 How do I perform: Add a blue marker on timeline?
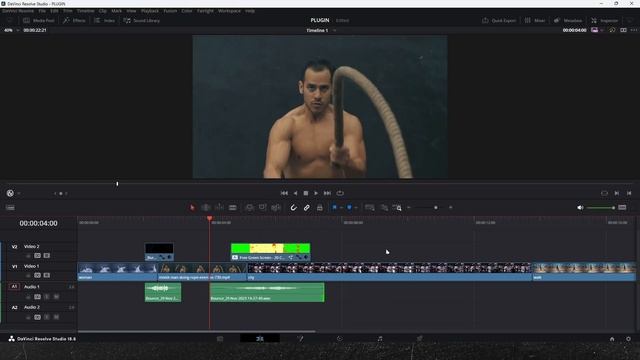coord(349,208)
